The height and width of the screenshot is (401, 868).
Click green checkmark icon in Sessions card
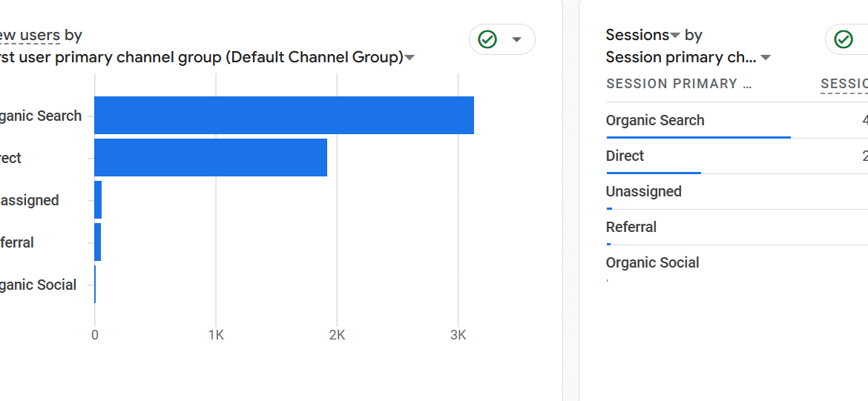coord(844,39)
